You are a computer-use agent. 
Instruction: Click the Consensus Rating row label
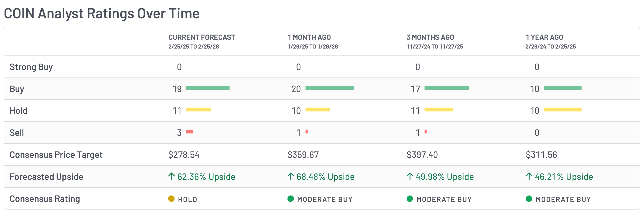click(x=45, y=199)
